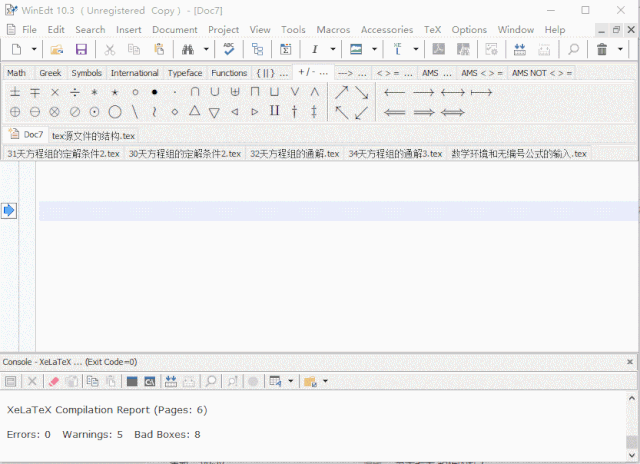The image size is (640, 464).
Task: Expand the New document dropdown arrow
Action: [34, 49]
